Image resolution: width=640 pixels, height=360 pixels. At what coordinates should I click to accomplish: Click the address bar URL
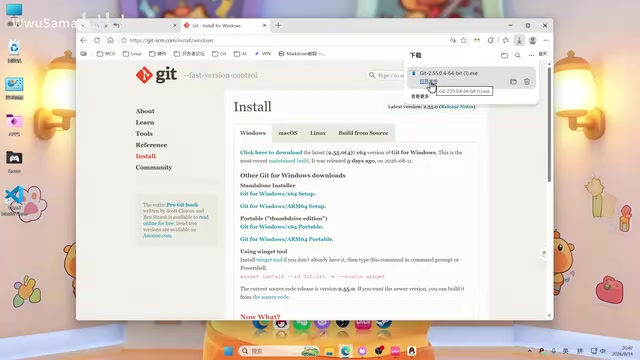coord(171,40)
